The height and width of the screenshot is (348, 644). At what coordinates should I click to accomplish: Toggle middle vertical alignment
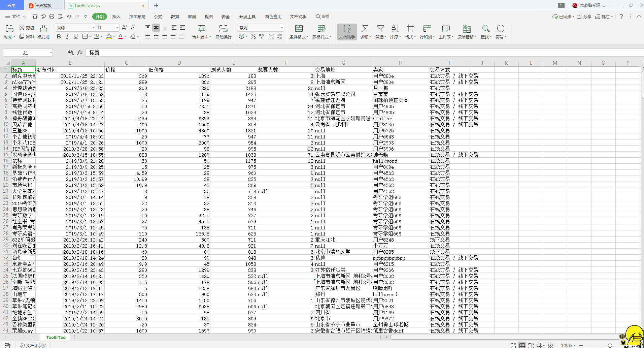(156, 28)
